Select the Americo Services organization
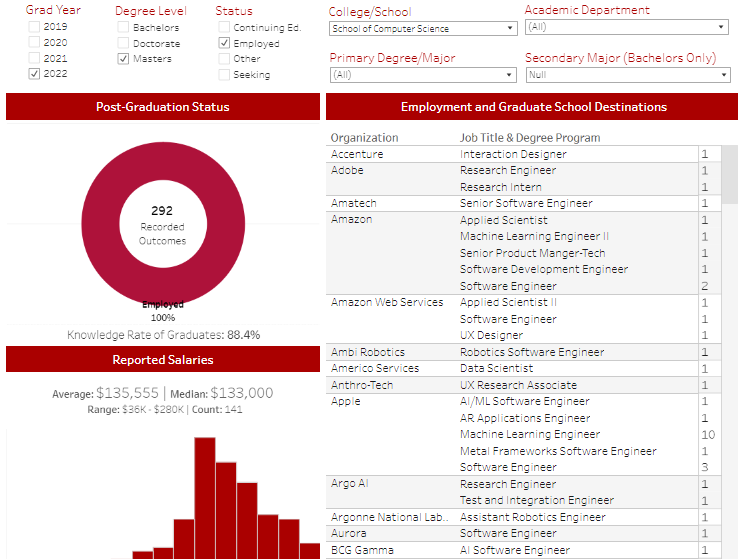This screenshot has height=559, width=746. [375, 368]
